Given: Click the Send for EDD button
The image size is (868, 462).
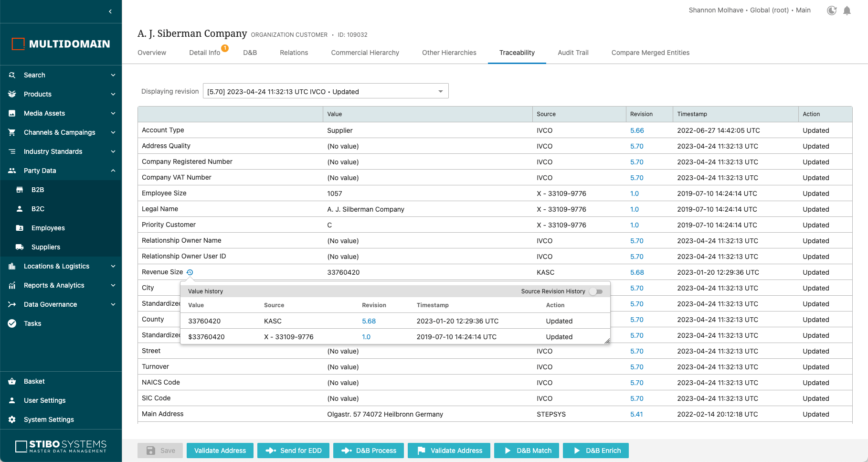Looking at the screenshot, I should (x=293, y=451).
